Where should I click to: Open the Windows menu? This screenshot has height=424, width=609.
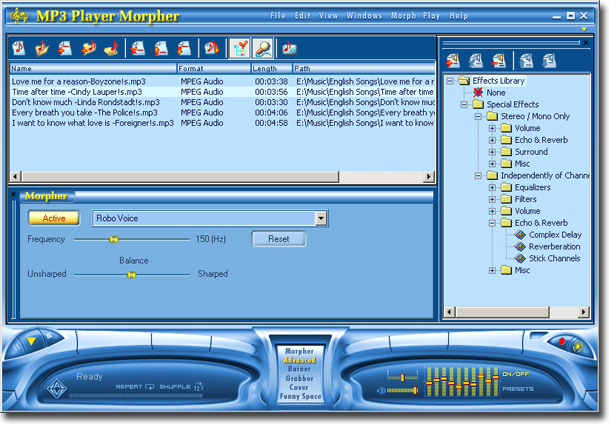(x=364, y=16)
